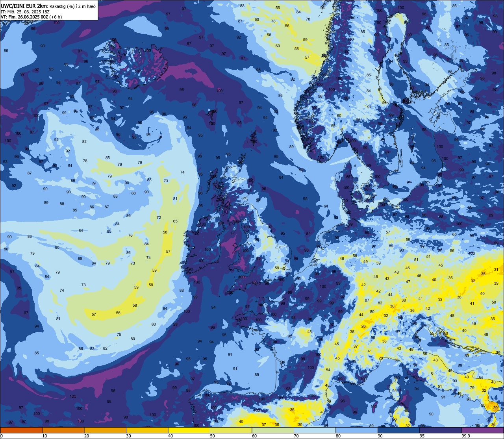Click the '50' label on the legend scale
The height and width of the screenshot is (439, 504).
click(x=212, y=436)
